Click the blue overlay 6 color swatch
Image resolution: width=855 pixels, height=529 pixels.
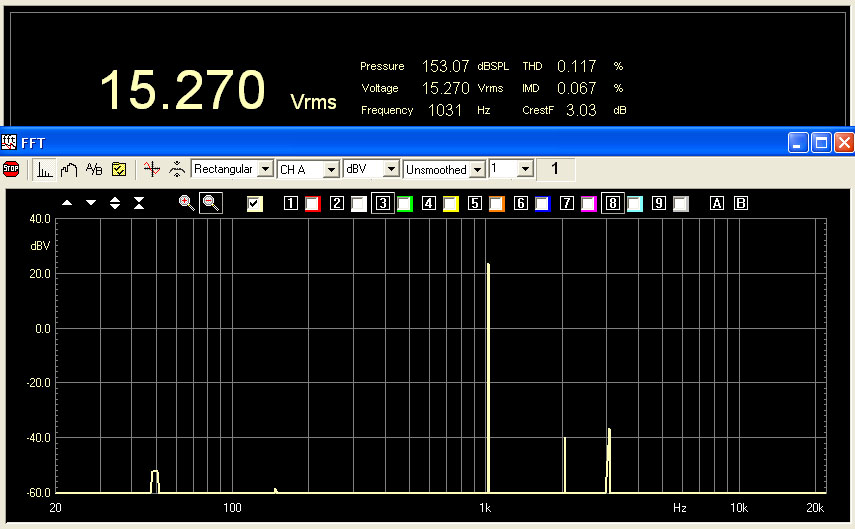pos(542,204)
